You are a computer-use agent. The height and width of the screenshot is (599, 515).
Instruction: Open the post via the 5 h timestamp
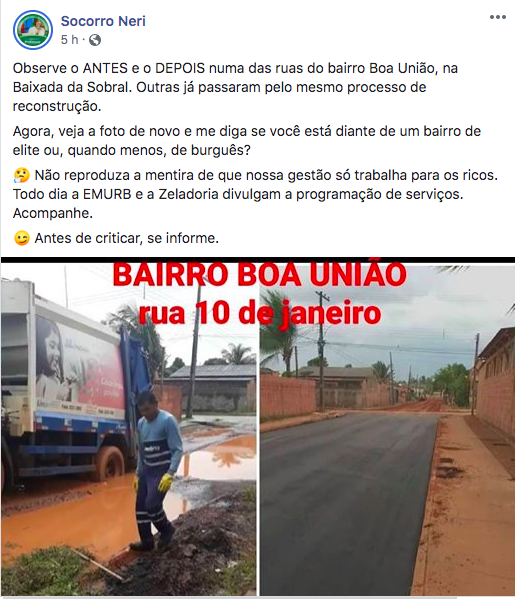(69, 39)
